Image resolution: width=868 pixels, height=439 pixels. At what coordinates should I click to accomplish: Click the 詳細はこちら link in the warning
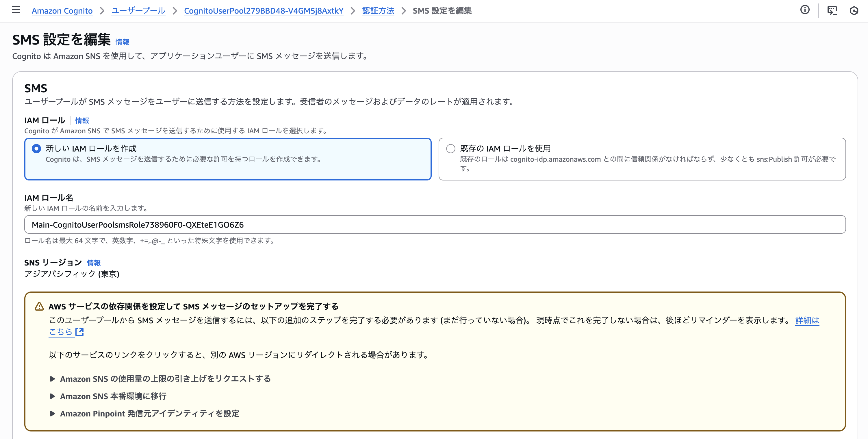(807, 320)
